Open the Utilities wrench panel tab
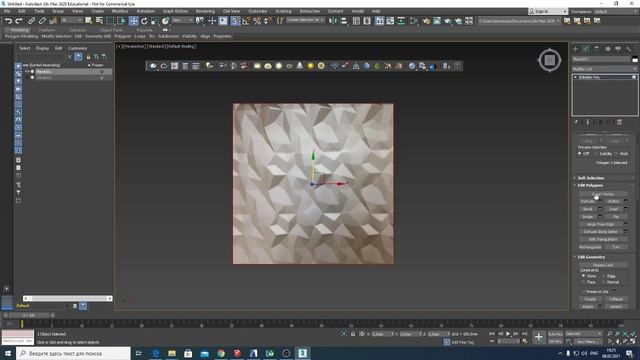 629,49
